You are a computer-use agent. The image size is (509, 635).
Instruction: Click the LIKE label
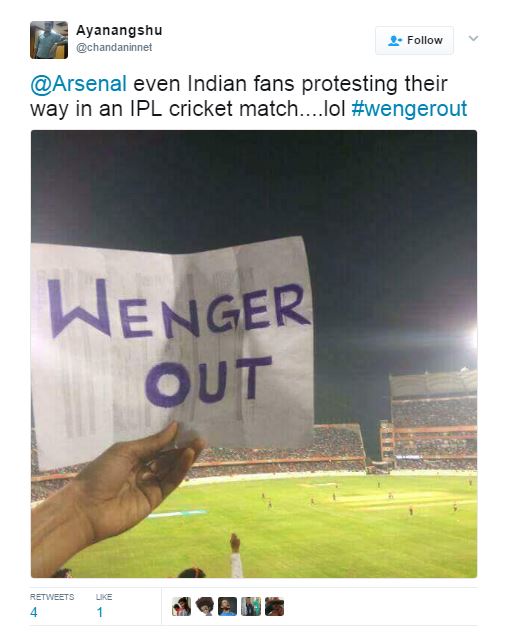click(x=104, y=597)
